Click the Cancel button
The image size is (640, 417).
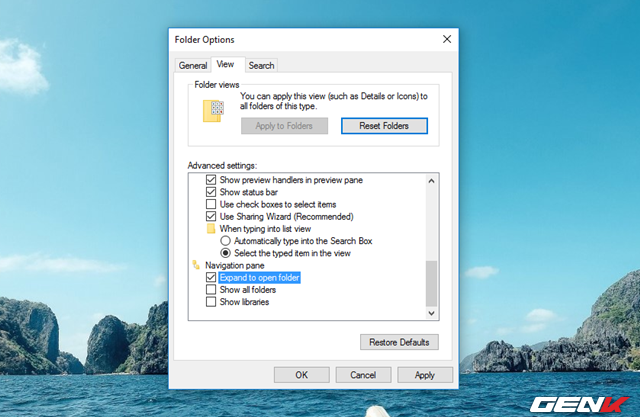(x=363, y=375)
